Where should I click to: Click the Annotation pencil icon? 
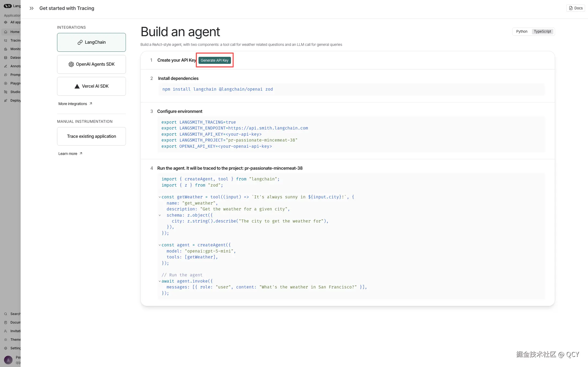pyautogui.click(x=6, y=66)
